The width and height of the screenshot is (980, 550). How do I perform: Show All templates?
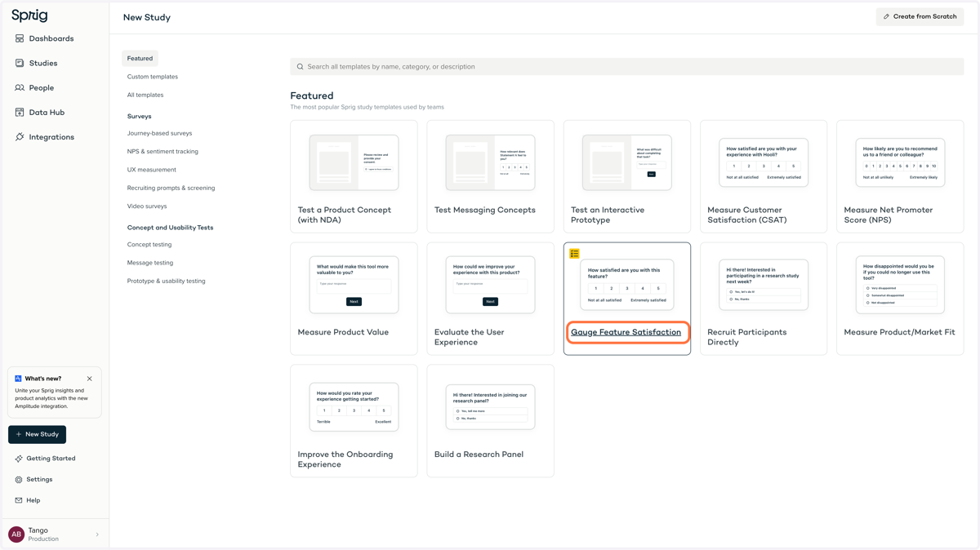tap(145, 95)
